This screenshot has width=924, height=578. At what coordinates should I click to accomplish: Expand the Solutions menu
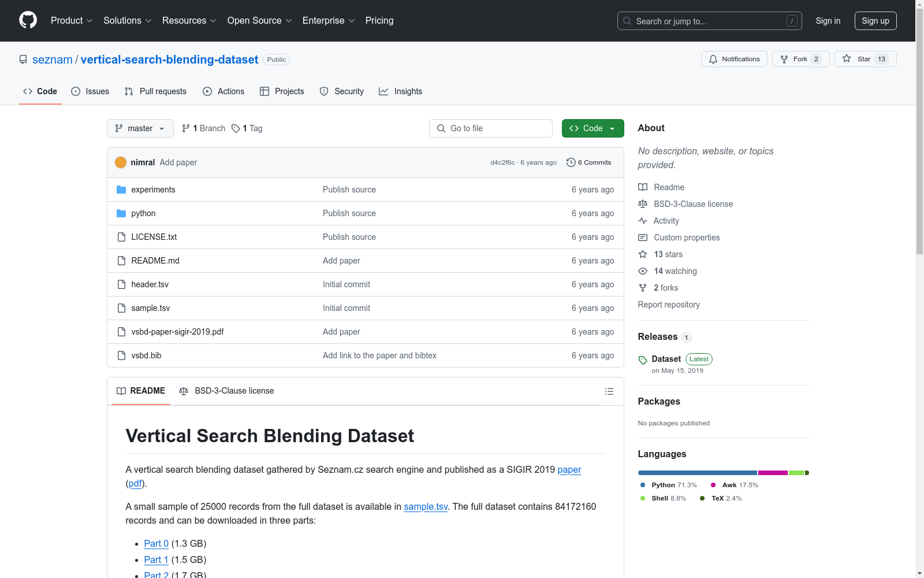(128, 21)
